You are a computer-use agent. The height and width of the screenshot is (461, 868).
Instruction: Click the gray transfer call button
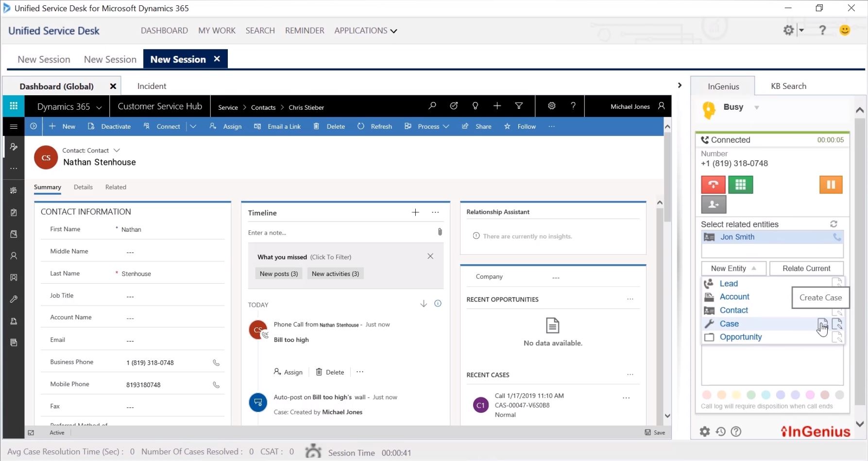point(714,205)
